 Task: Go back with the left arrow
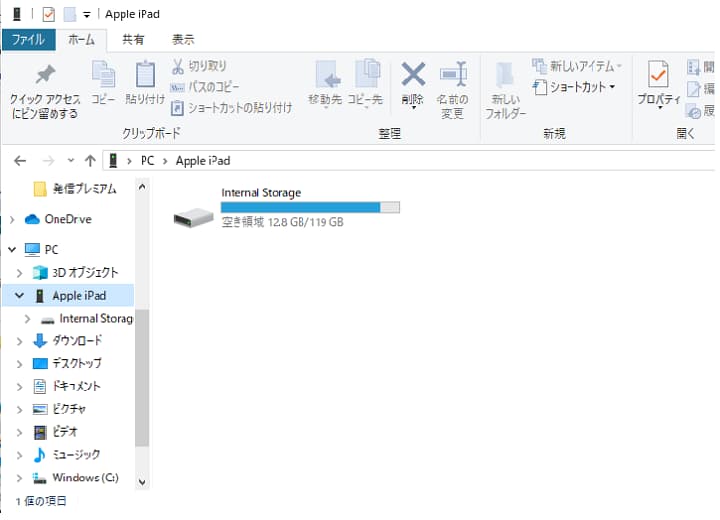(x=20, y=161)
